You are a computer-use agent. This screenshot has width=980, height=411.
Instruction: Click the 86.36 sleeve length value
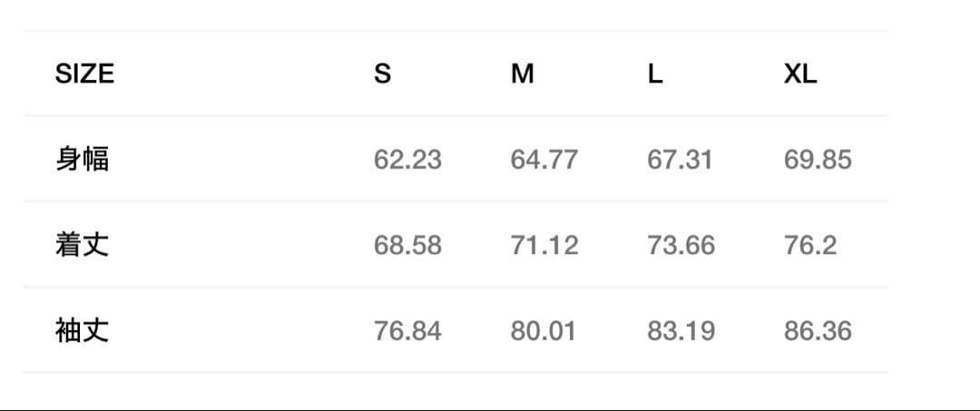pyautogui.click(x=818, y=331)
